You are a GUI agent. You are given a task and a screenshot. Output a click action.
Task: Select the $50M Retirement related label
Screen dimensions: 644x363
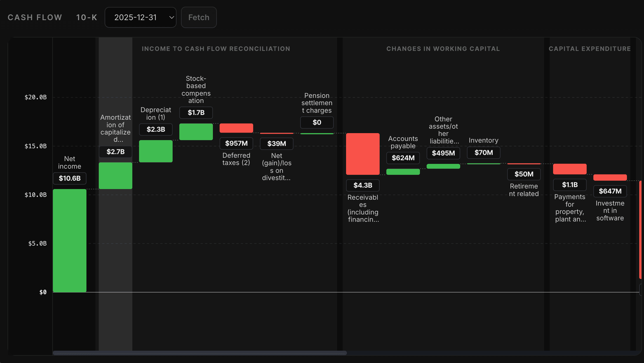[x=524, y=174]
